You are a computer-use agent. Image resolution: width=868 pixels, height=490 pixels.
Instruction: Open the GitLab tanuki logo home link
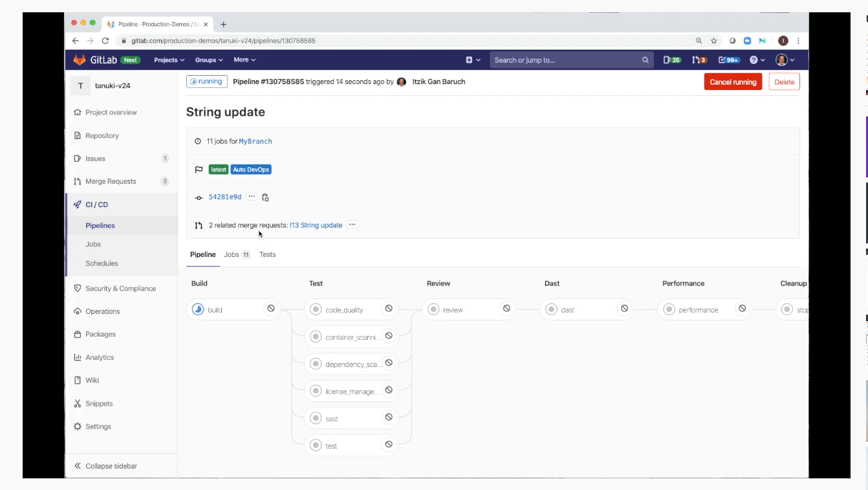tap(79, 60)
